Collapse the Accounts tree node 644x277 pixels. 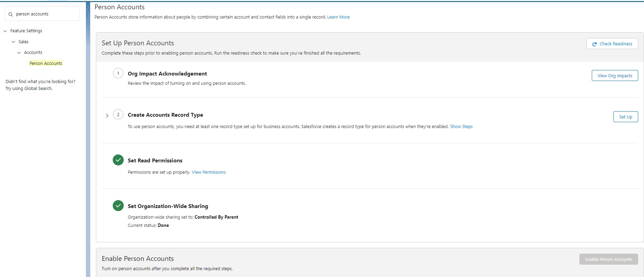tap(19, 53)
